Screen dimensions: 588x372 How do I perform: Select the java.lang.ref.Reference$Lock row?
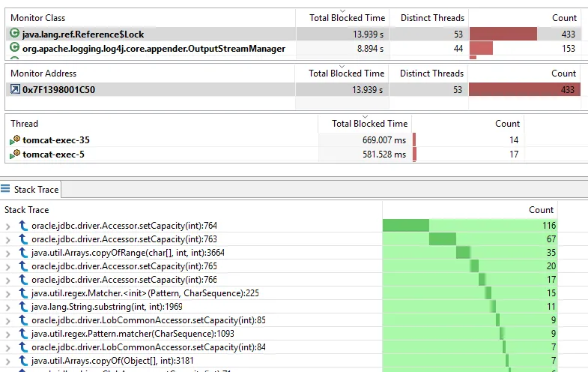click(293, 34)
